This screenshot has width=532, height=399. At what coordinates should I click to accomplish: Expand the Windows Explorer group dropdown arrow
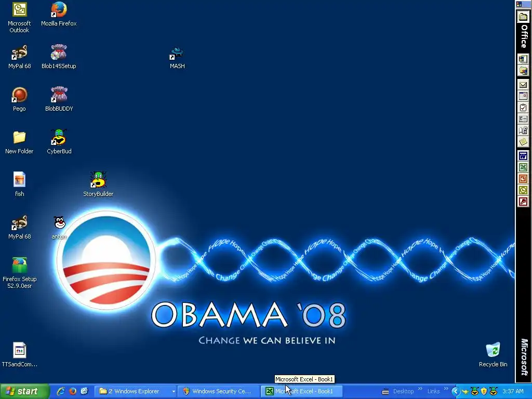pyautogui.click(x=174, y=392)
